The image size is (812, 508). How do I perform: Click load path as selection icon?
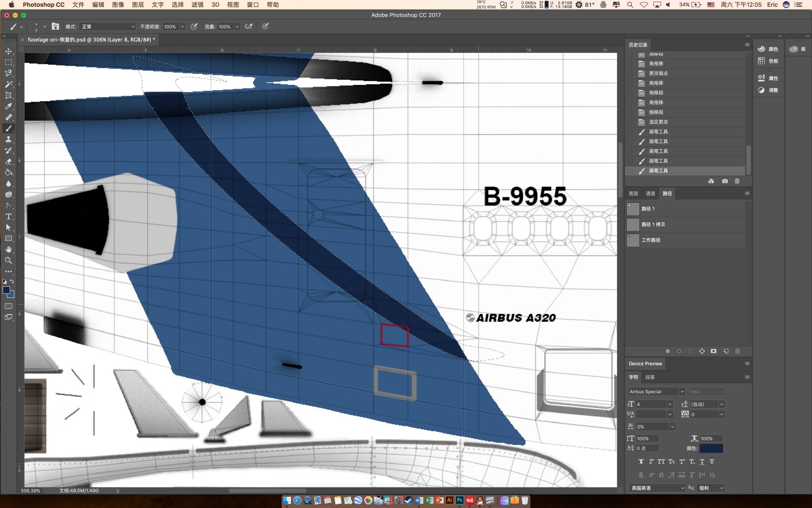(691, 351)
